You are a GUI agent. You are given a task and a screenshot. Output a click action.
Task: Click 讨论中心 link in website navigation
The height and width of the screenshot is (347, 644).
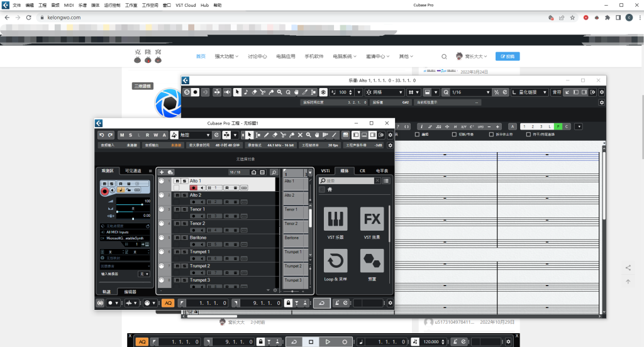point(257,56)
